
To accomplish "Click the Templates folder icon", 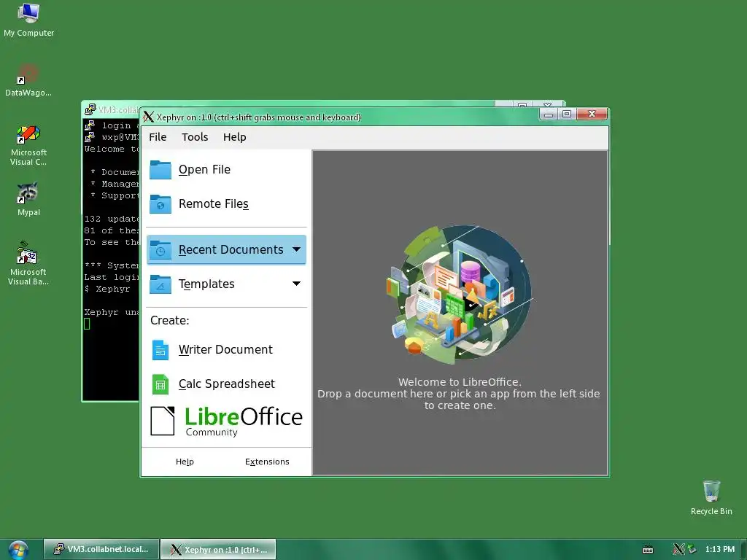I will 160,284.
